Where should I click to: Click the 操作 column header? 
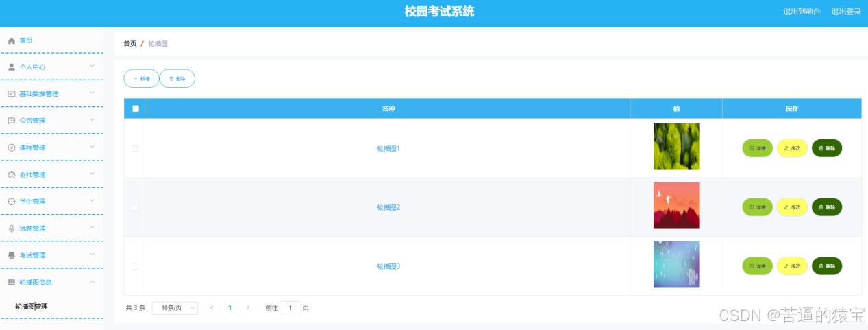(x=792, y=108)
